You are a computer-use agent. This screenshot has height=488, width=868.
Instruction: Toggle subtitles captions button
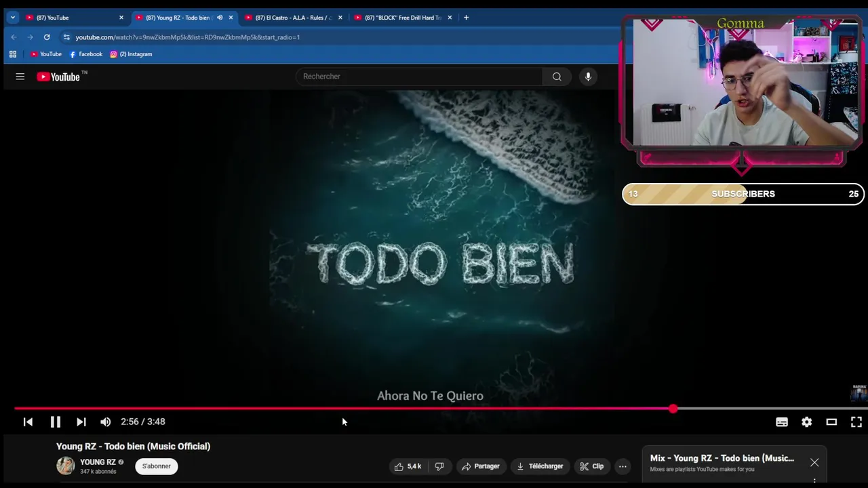[x=782, y=422]
